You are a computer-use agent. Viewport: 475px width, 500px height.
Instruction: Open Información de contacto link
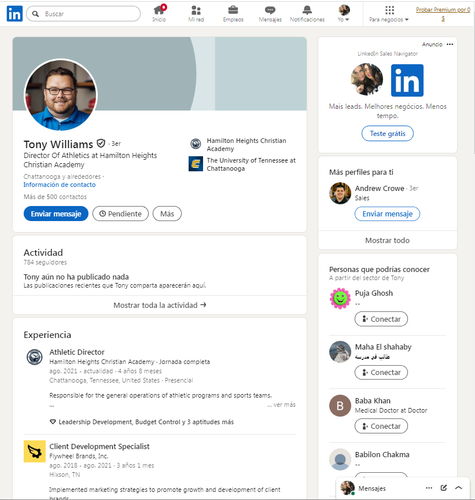[59, 185]
